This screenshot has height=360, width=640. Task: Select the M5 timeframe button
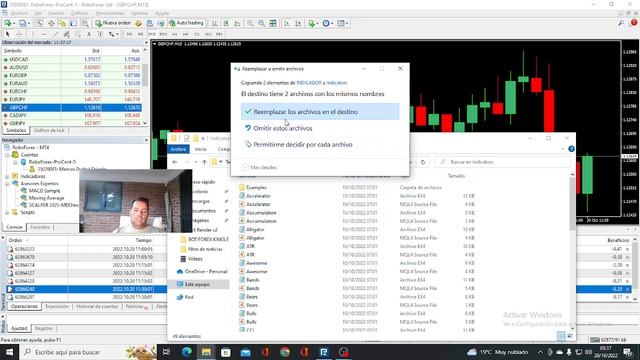[140, 34]
